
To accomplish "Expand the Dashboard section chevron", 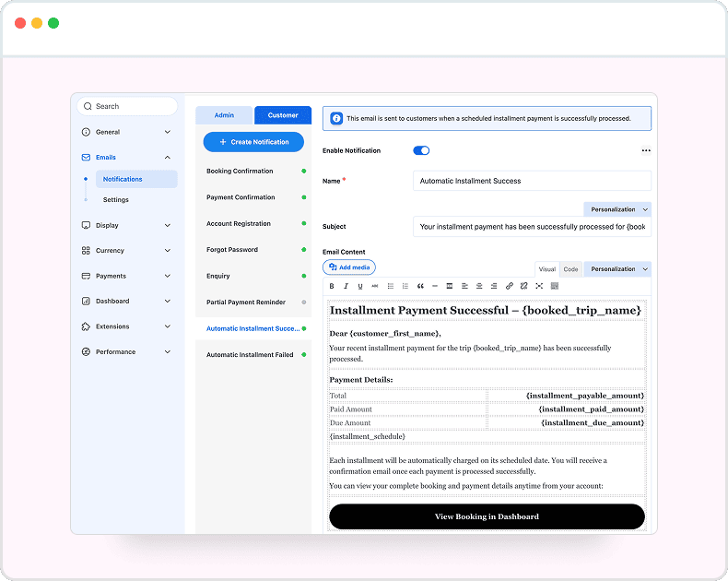I will [168, 302].
